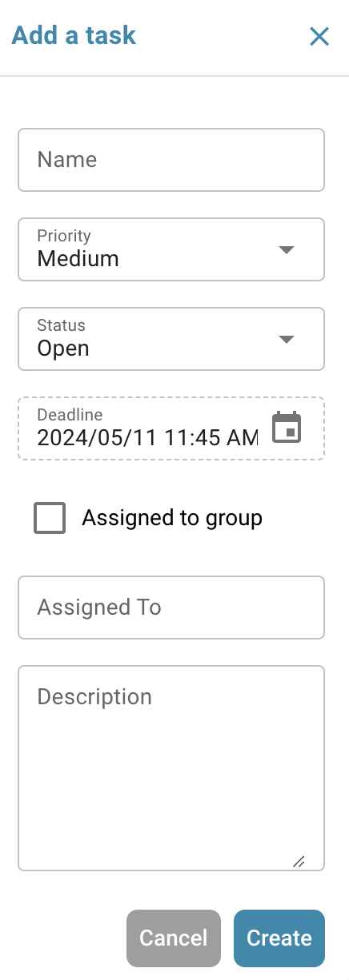Click the Cancel button
This screenshot has width=349, height=980.
[173, 938]
